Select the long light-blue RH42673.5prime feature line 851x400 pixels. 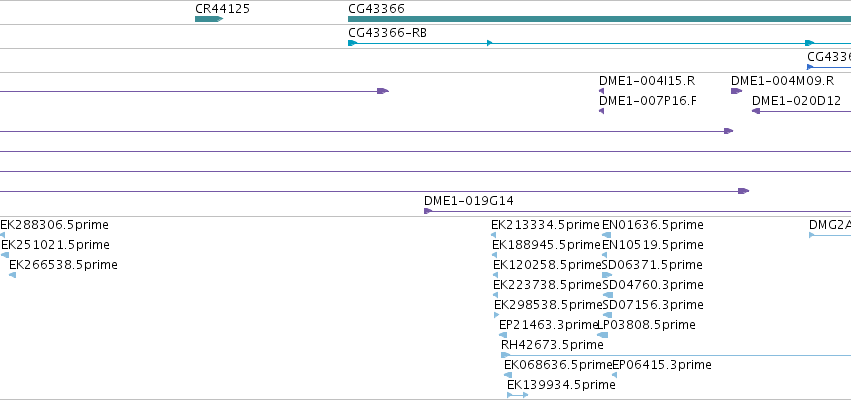(x=676, y=355)
